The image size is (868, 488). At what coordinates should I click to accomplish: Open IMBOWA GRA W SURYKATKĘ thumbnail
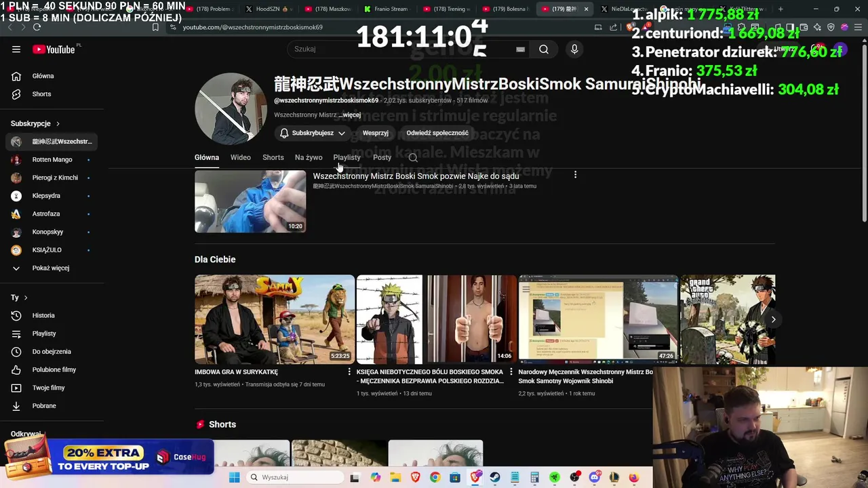point(274,319)
